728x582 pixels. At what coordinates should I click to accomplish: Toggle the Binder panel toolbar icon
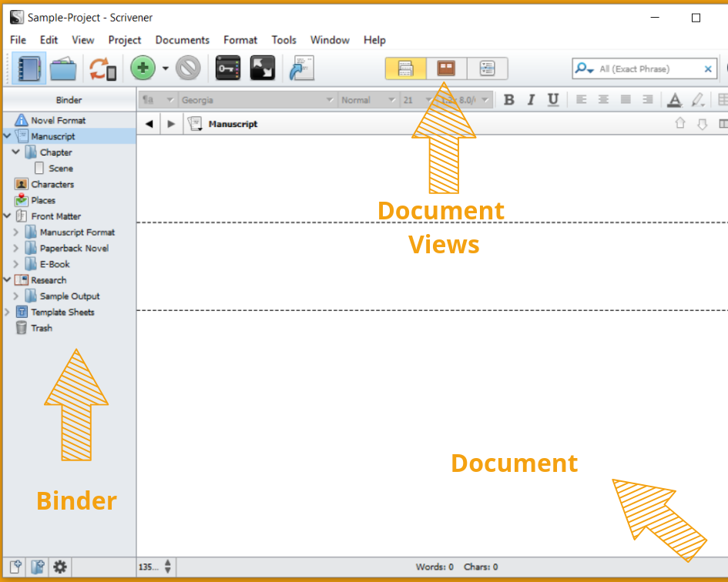point(29,69)
